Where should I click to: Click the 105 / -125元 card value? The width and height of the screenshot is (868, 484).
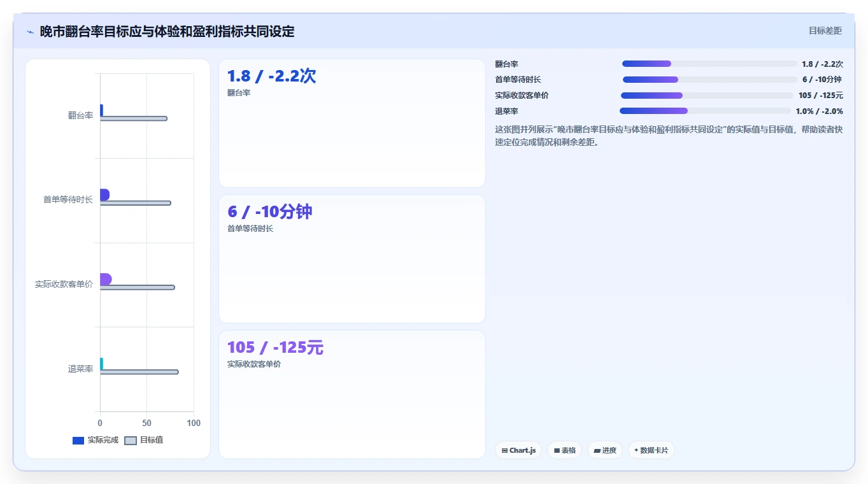275,347
